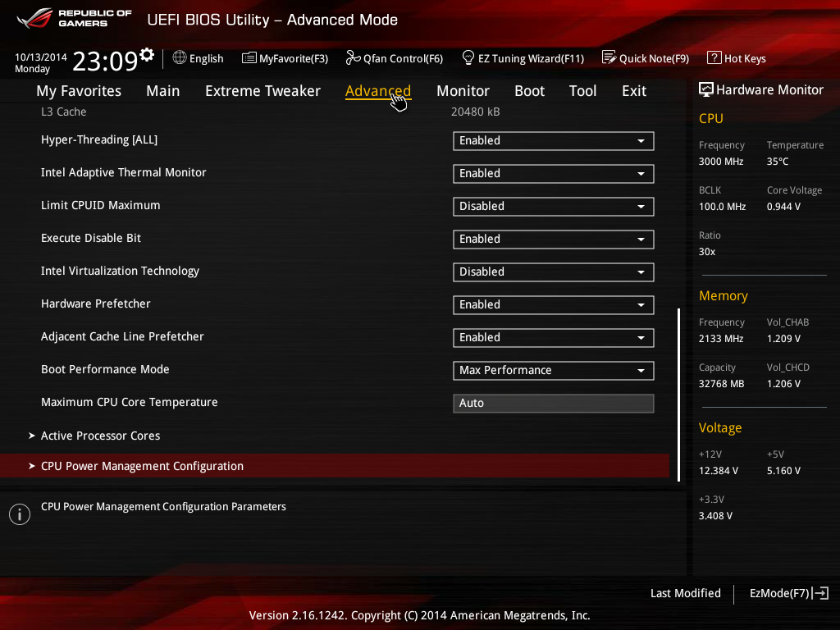
Task: Click the Last Modified button
Action: point(686,593)
